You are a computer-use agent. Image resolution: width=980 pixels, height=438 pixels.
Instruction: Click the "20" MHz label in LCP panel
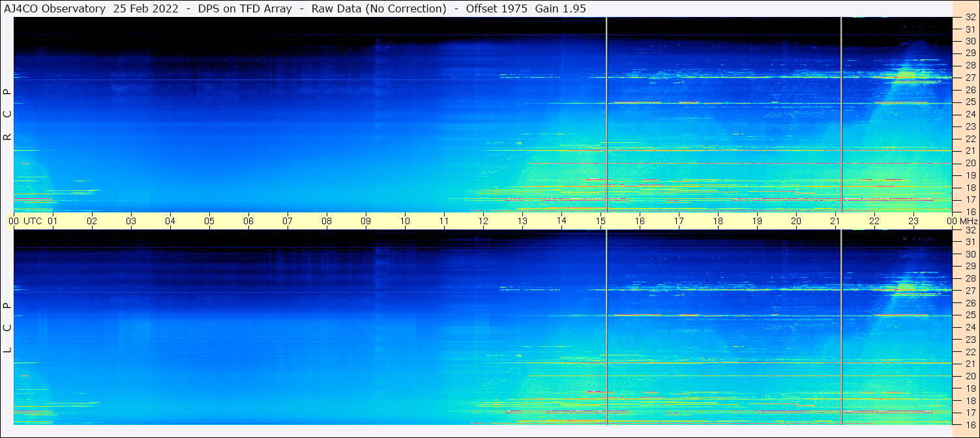tap(970, 376)
